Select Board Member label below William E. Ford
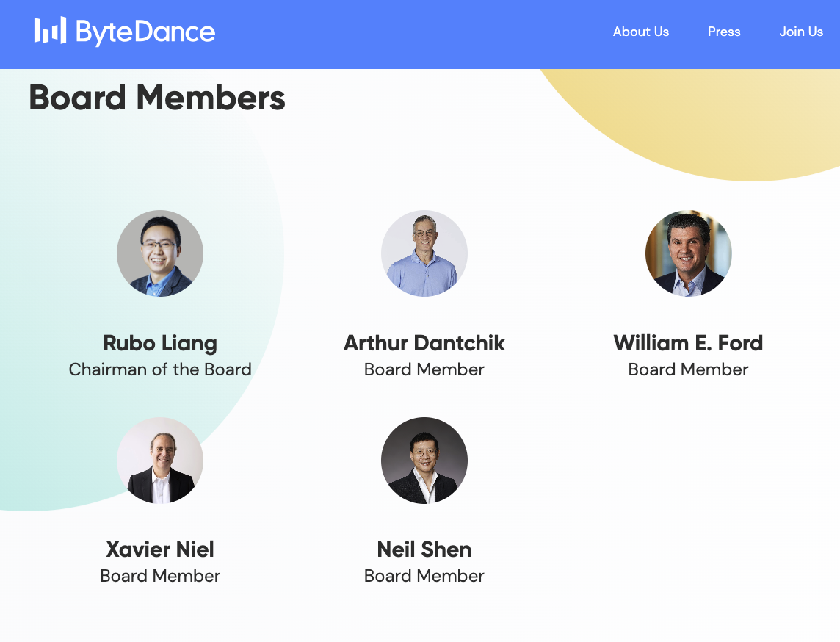840x642 pixels. click(x=688, y=369)
